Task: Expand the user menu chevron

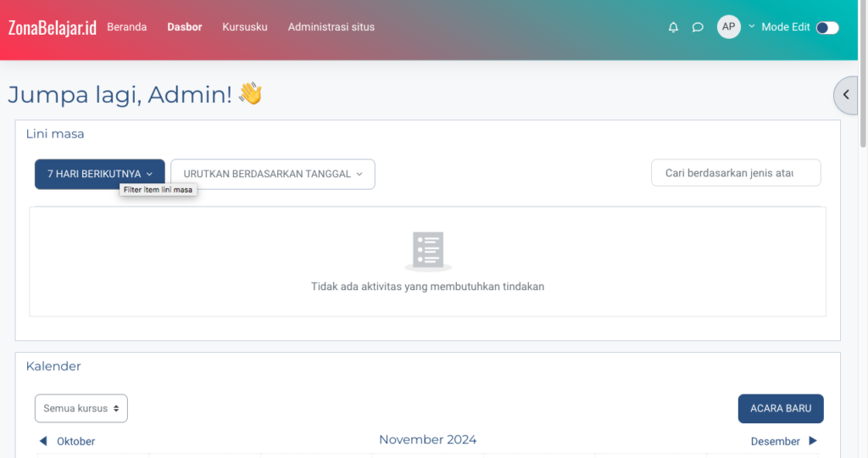Action: coord(751,26)
